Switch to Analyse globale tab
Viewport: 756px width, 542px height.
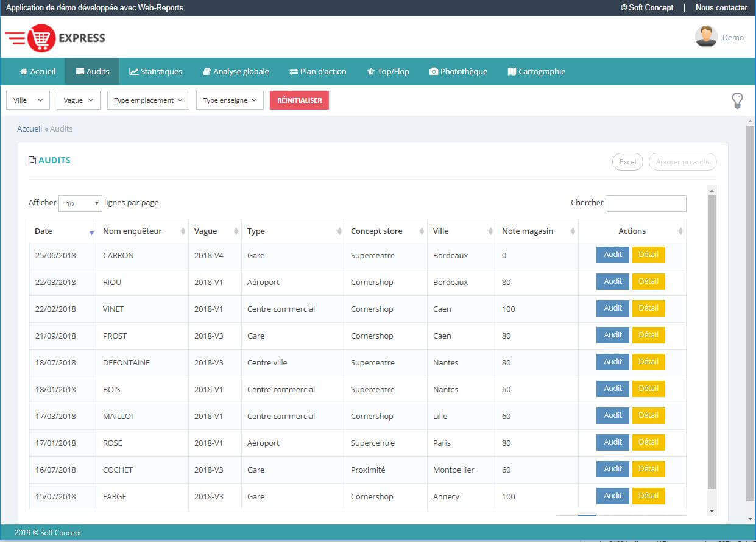pyautogui.click(x=236, y=72)
